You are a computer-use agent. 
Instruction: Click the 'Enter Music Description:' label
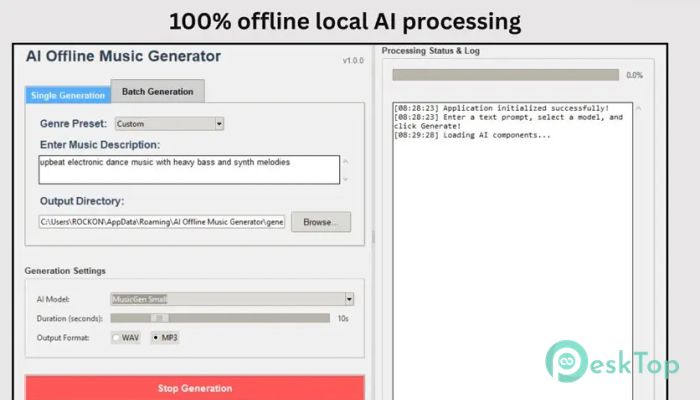(100, 145)
